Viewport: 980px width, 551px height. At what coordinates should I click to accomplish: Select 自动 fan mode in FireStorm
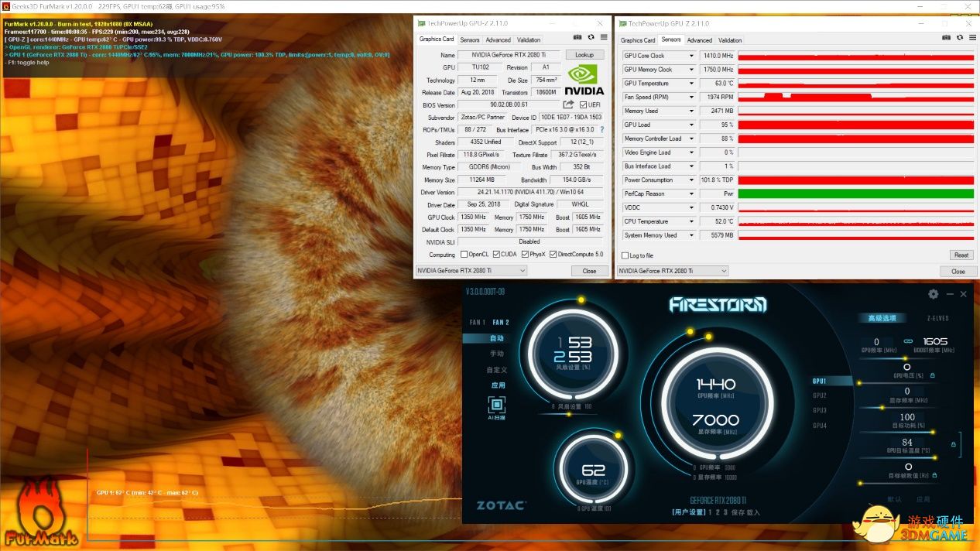click(x=496, y=338)
